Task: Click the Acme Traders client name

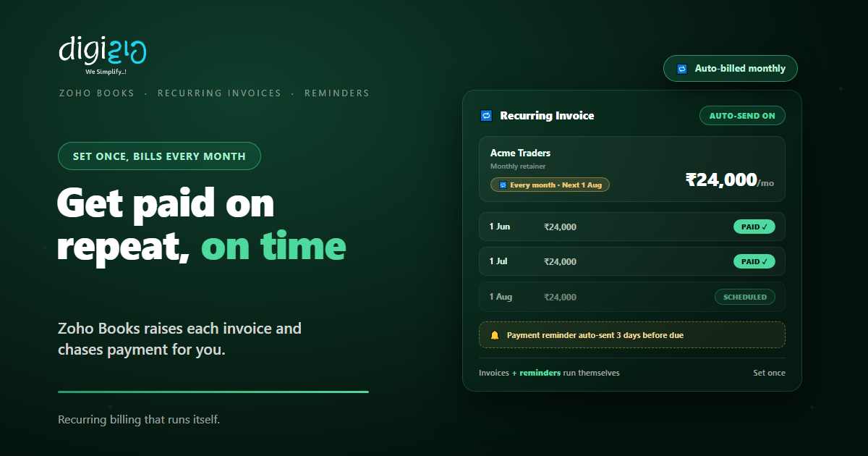Action: click(520, 153)
